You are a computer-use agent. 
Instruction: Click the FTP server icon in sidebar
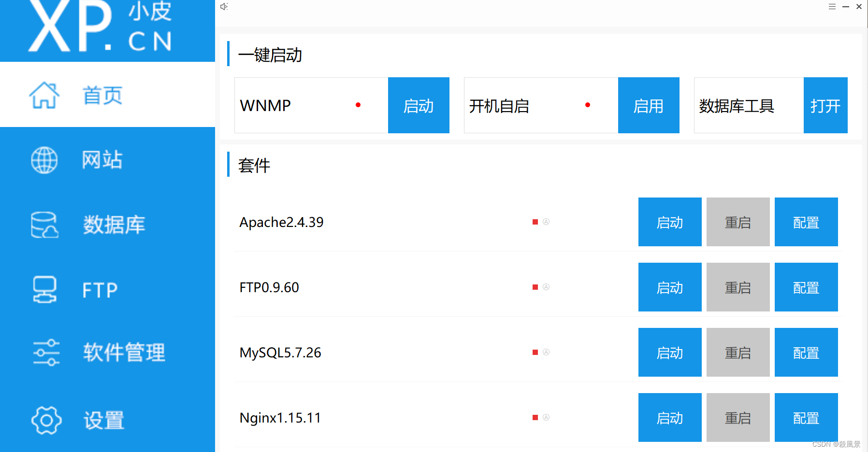coord(44,289)
